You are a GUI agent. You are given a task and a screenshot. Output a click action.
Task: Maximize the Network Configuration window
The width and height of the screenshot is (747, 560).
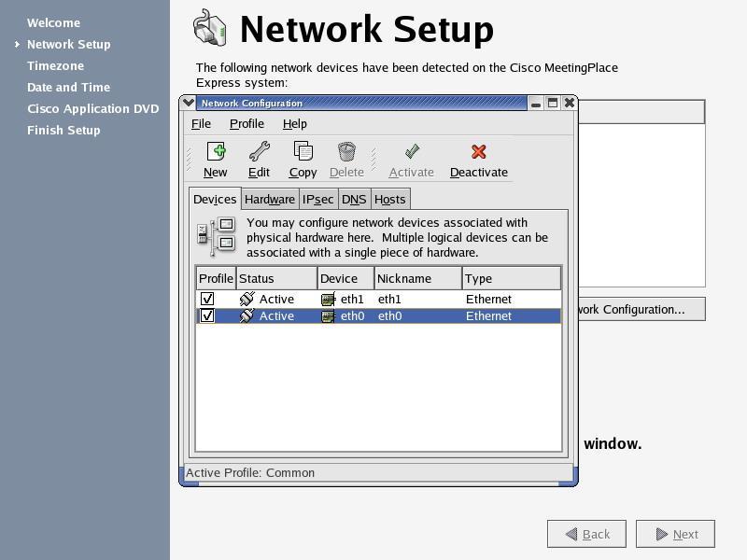[553, 103]
